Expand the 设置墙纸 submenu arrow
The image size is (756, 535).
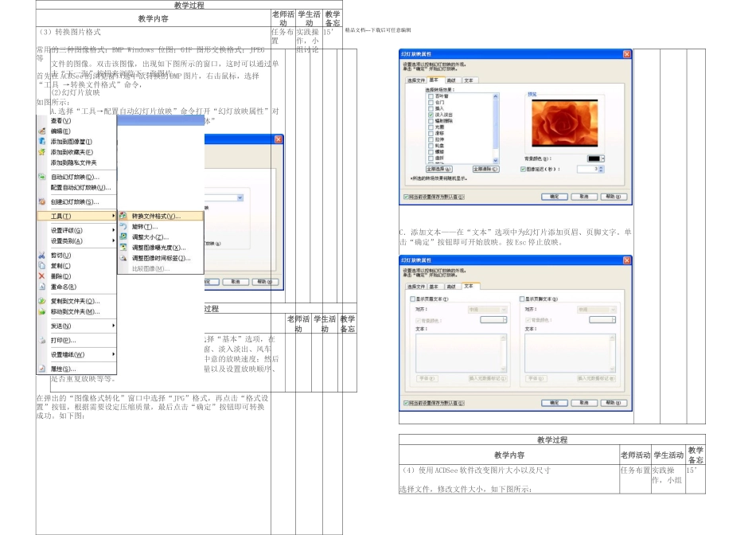(114, 354)
